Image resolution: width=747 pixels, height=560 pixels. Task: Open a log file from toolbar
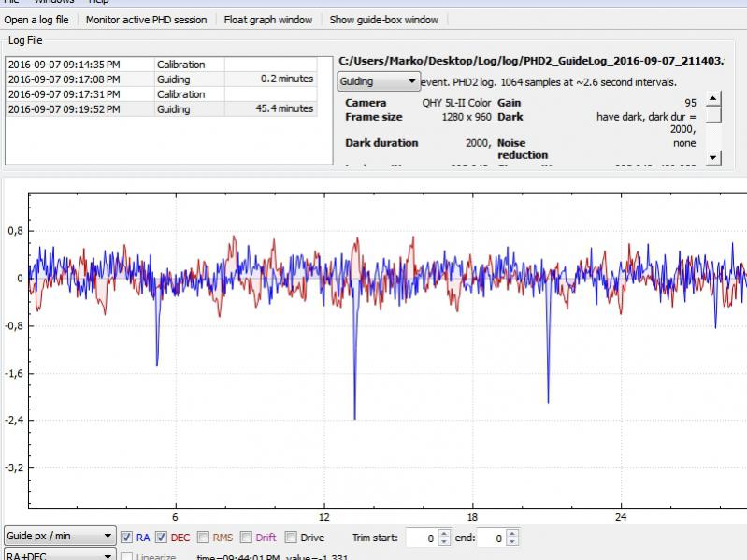click(x=36, y=20)
